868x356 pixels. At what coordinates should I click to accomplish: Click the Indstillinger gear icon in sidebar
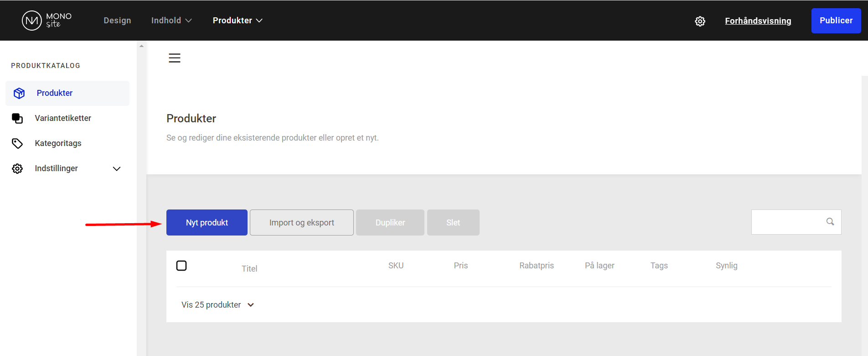pos(17,168)
